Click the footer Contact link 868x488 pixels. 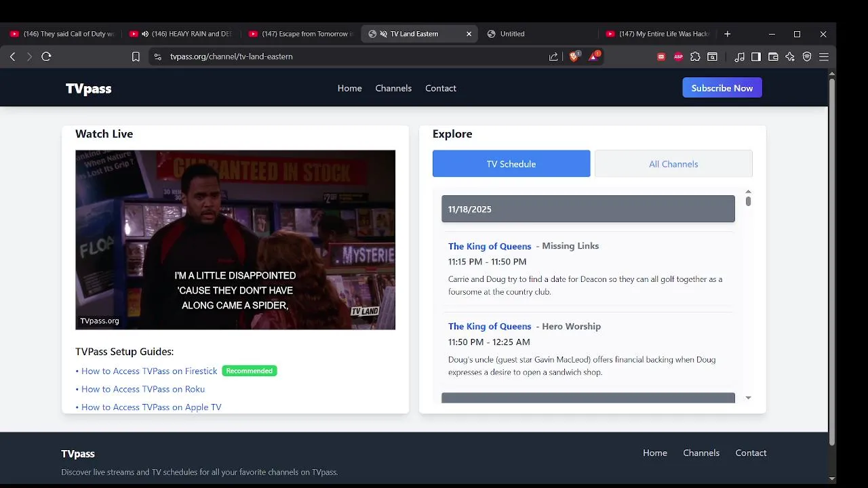[x=751, y=453]
